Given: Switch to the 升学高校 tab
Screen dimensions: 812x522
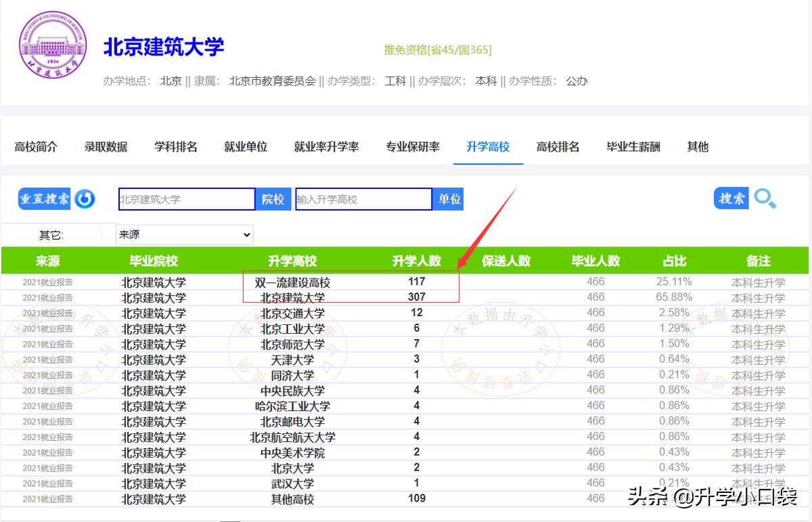Looking at the screenshot, I should tap(488, 146).
